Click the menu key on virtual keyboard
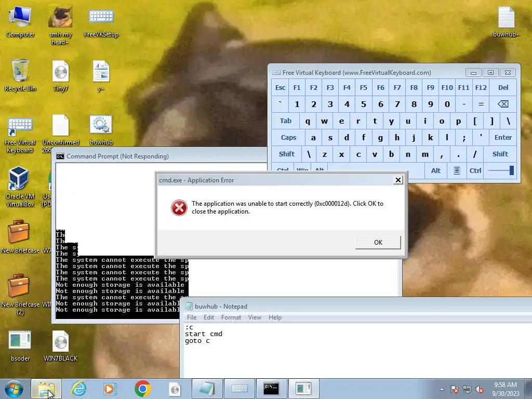 [x=457, y=170]
